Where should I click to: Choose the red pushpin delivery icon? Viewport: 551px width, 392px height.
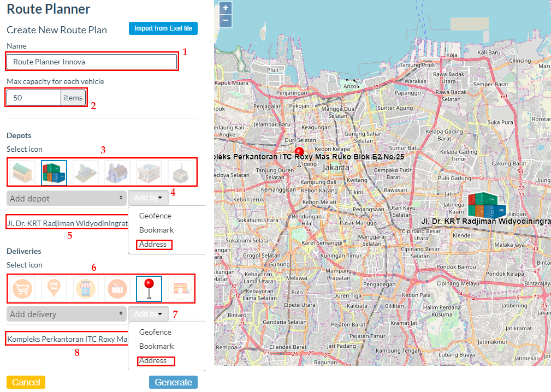point(149,289)
